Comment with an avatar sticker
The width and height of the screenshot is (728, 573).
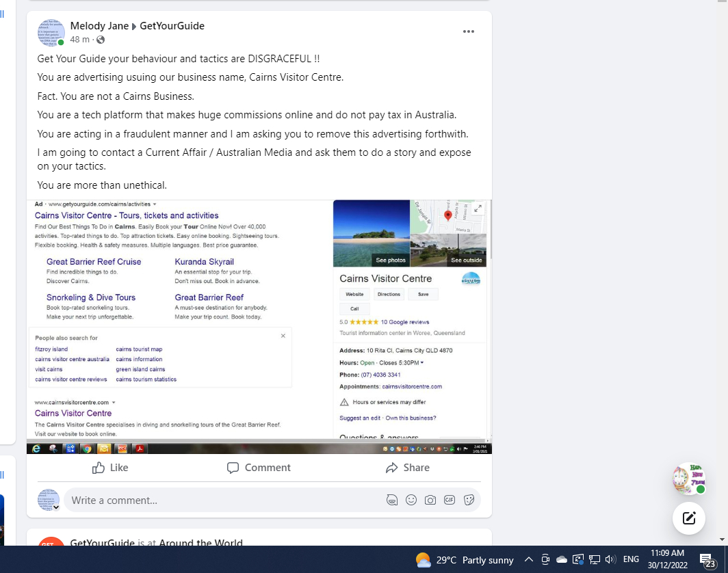click(x=392, y=500)
